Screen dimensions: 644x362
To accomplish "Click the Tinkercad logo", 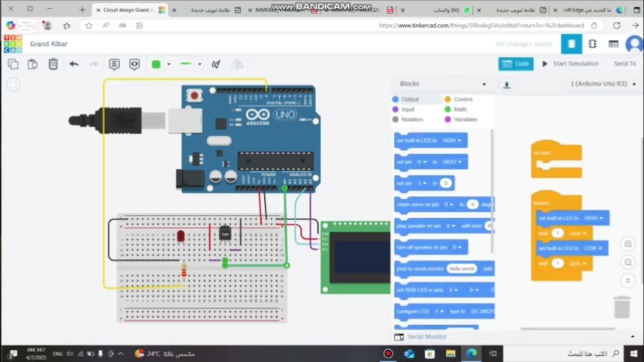I will click(13, 44).
